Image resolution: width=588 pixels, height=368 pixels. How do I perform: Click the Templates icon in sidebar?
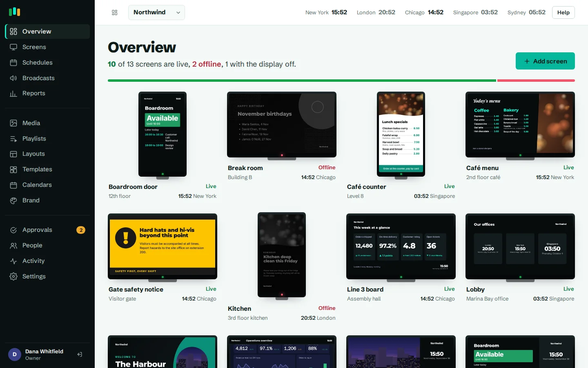[x=13, y=169]
